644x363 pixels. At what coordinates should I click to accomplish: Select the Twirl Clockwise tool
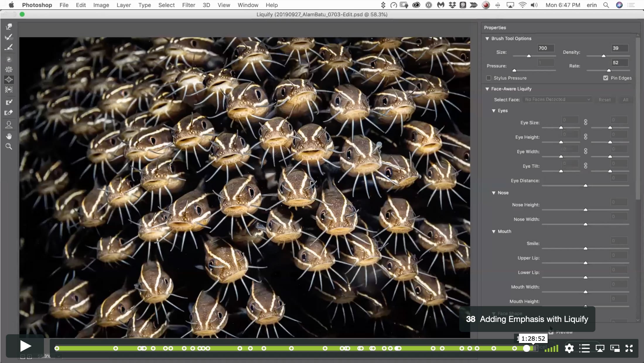click(9, 60)
